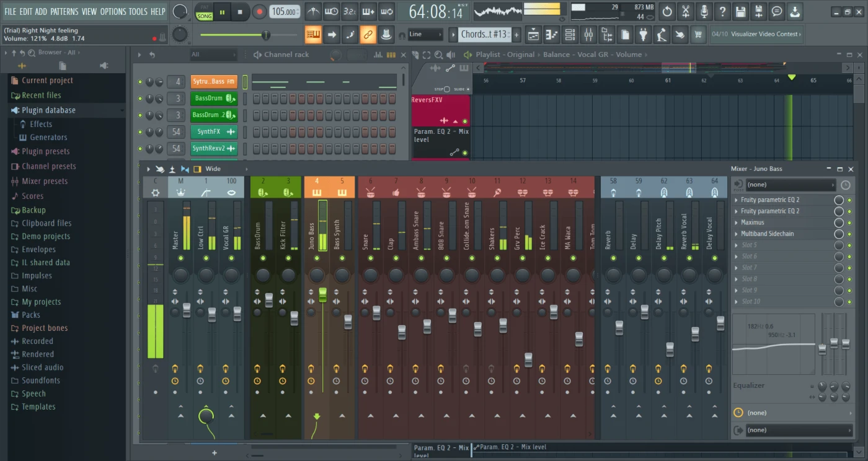Toggle SONG/PAT mode switch
Image resolution: width=868 pixels, height=461 pixels.
(204, 12)
